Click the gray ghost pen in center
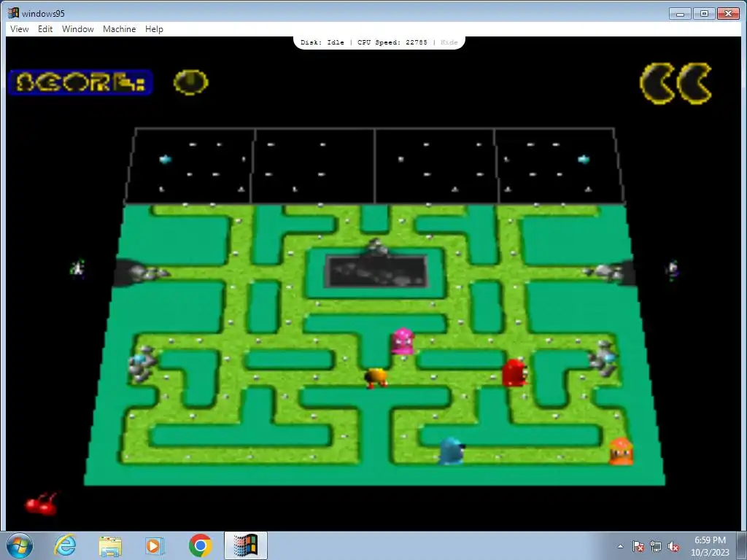The height and width of the screenshot is (560, 747). 376,272
